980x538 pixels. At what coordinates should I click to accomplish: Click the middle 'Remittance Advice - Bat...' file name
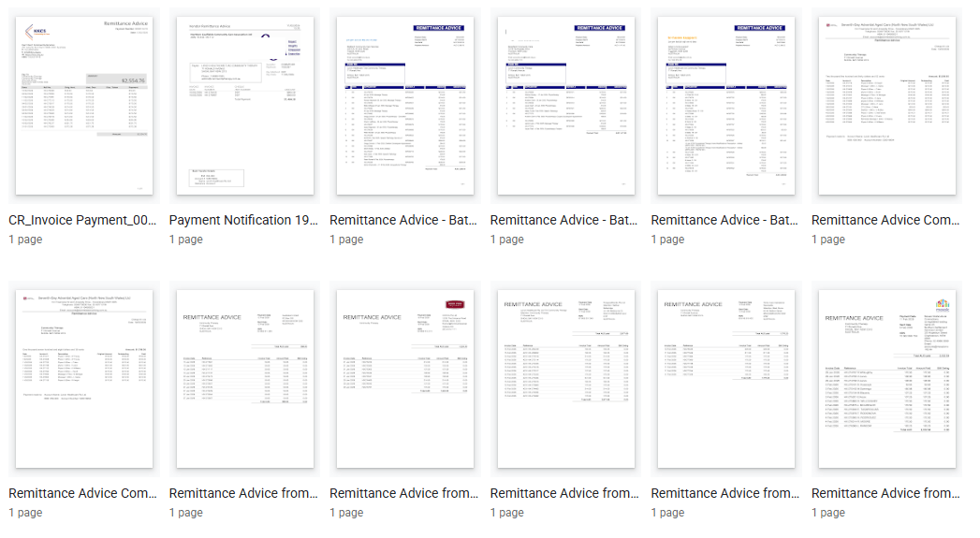point(565,220)
